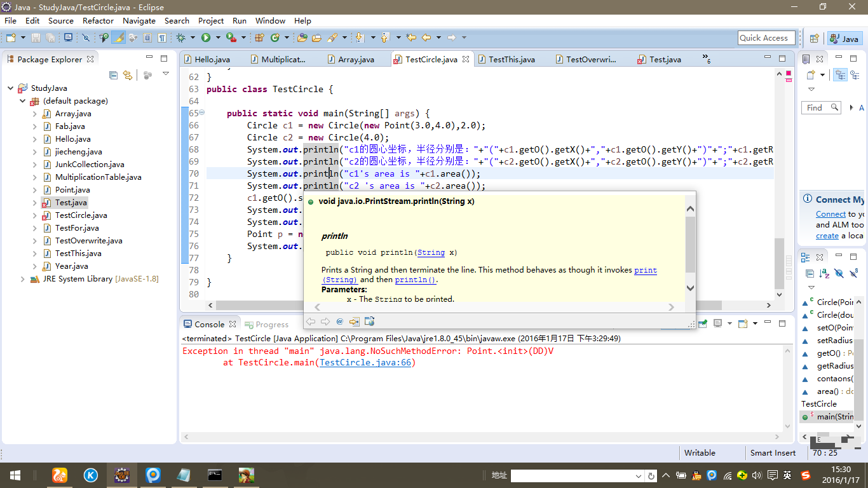Click the 'create' link in Mylyn panel
Screen dimensions: 868x488
(827, 236)
